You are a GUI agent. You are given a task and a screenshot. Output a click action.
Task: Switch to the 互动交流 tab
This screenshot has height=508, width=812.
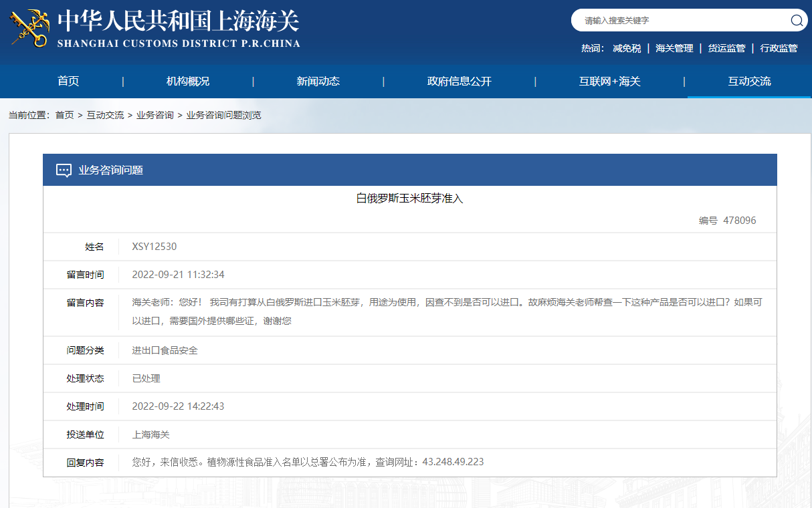[749, 82]
